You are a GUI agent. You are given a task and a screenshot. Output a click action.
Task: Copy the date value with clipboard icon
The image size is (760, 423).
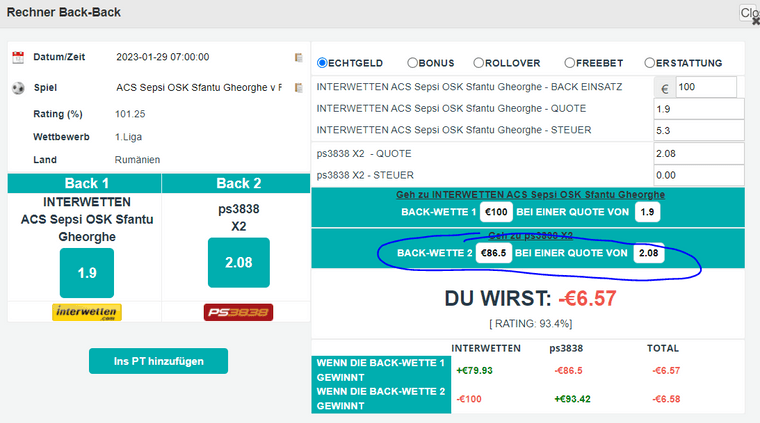pyautogui.click(x=299, y=57)
